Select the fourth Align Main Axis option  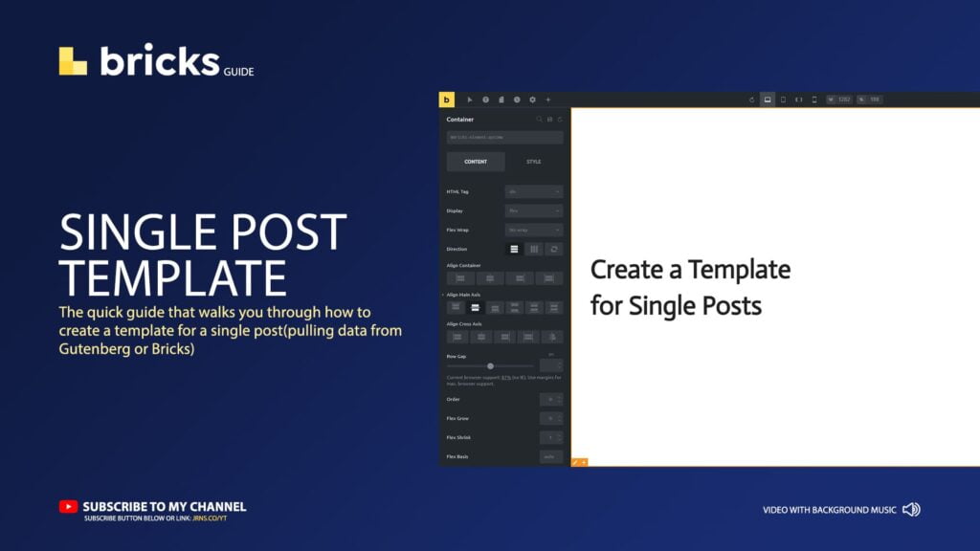[514, 307]
